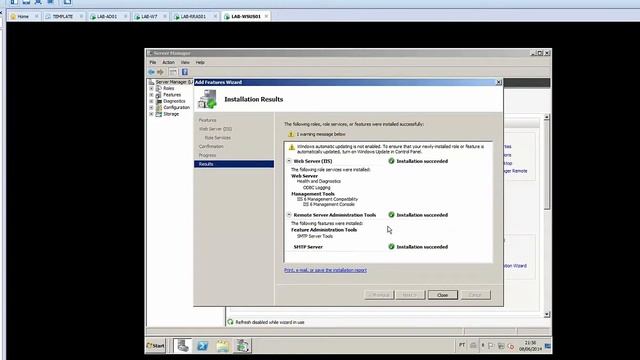
Task: Open Windows Explorer folder icon on taskbar
Action: pos(222,346)
